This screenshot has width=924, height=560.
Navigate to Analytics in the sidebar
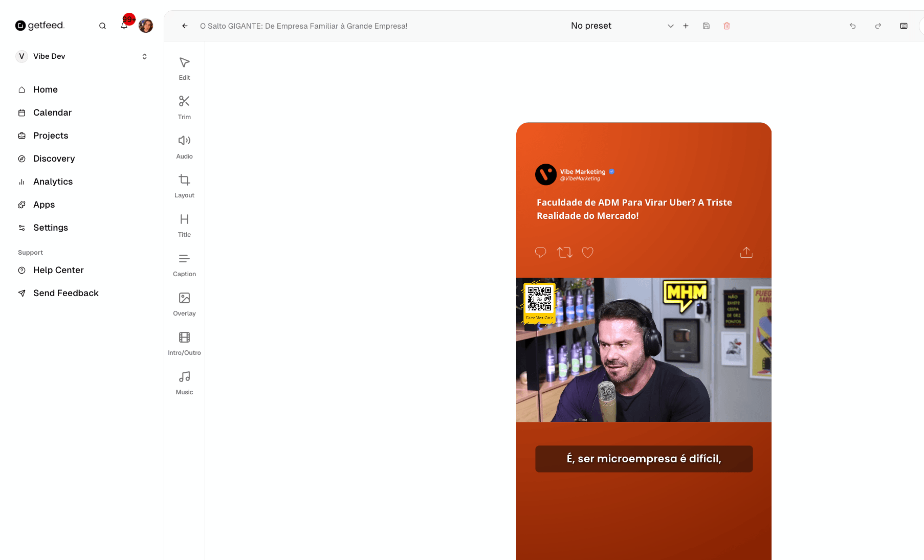(53, 182)
